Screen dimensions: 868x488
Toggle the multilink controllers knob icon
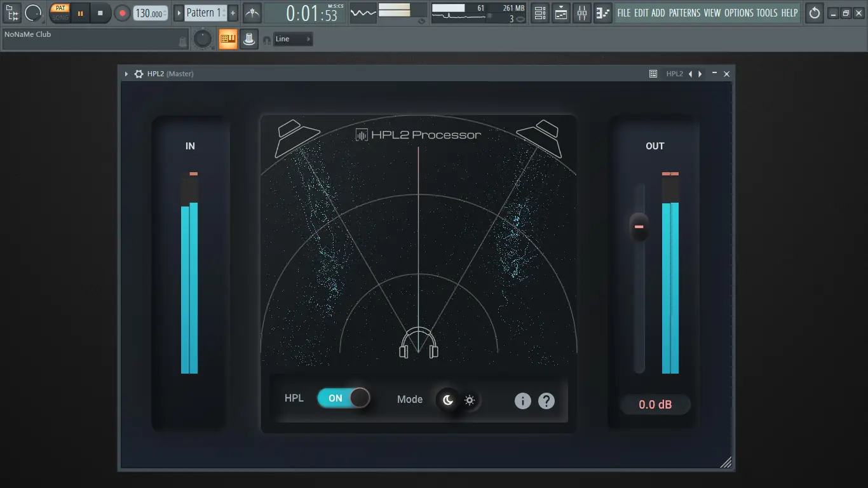coord(249,39)
